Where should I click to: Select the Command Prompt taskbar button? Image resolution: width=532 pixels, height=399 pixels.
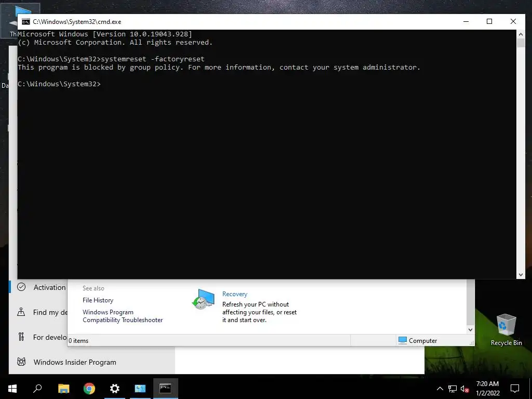(x=166, y=388)
